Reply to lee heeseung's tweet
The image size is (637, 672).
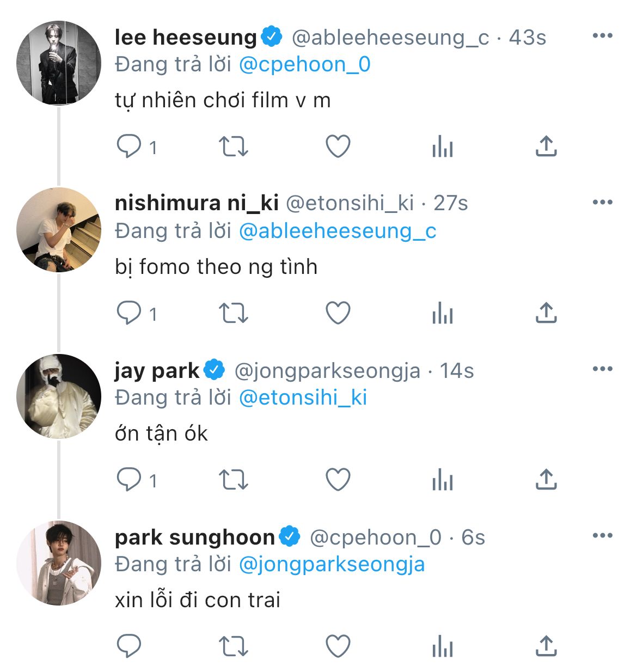point(129,146)
